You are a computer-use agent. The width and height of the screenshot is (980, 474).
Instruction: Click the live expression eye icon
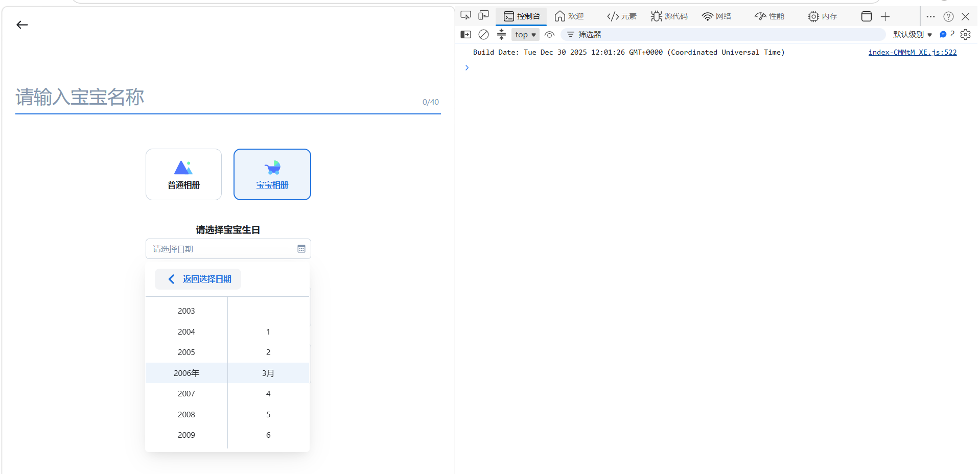pos(549,34)
